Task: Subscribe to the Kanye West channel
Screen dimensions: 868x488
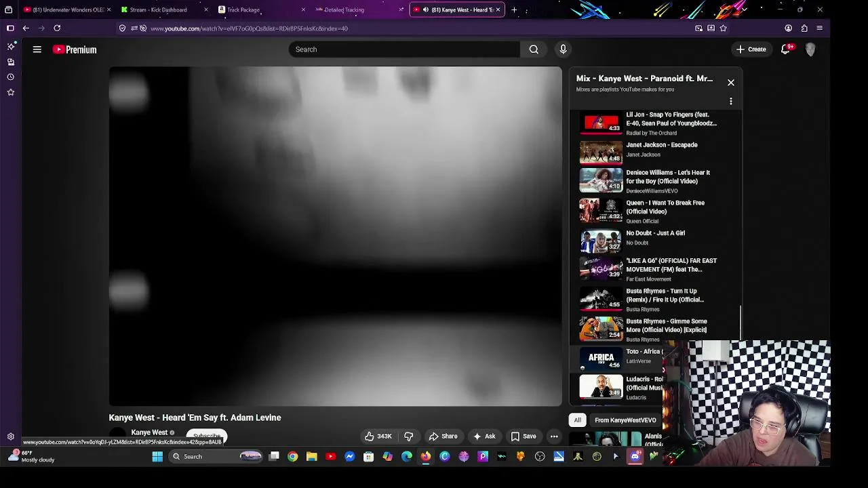Action: pyautogui.click(x=206, y=436)
